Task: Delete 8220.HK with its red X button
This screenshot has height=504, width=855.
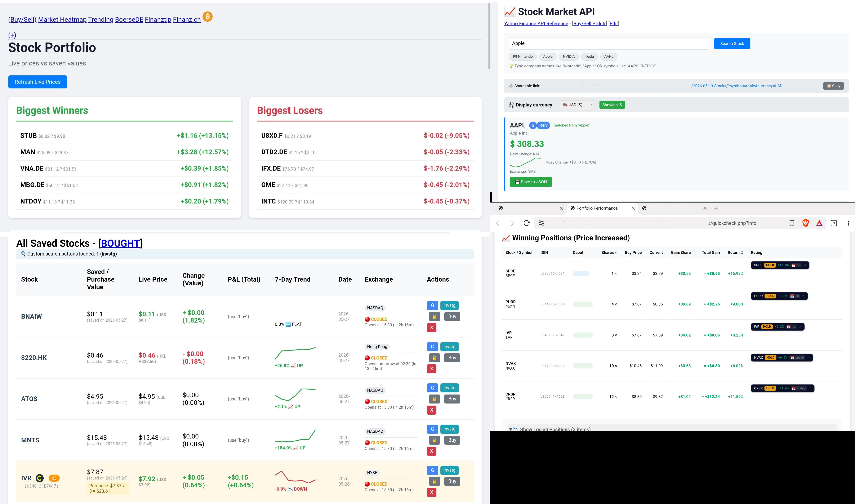Action: (432, 368)
